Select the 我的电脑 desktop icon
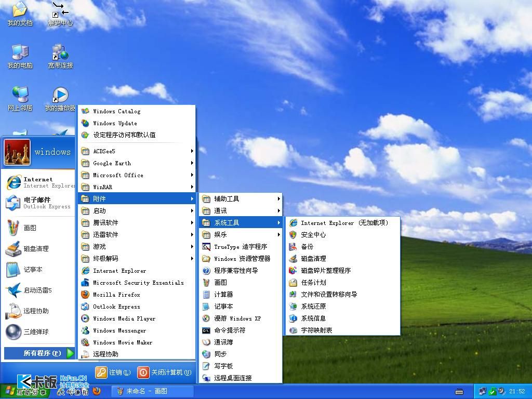Viewport: 532px width, 399px height. (x=20, y=56)
